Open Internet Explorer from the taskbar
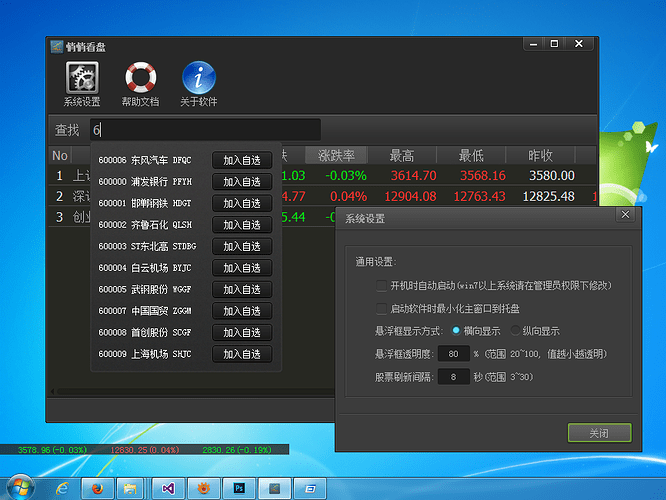The width and height of the screenshot is (666, 500). (62, 488)
